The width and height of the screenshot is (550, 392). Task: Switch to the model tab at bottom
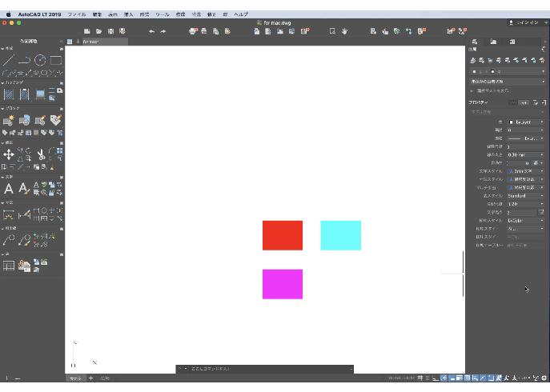[75, 378]
